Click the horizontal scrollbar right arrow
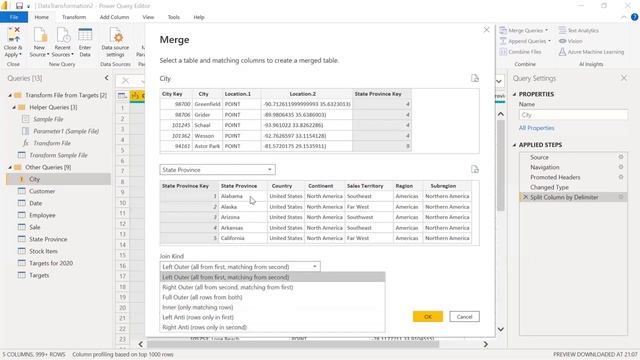Screen dimensions: 640x360 click(x=486, y=344)
